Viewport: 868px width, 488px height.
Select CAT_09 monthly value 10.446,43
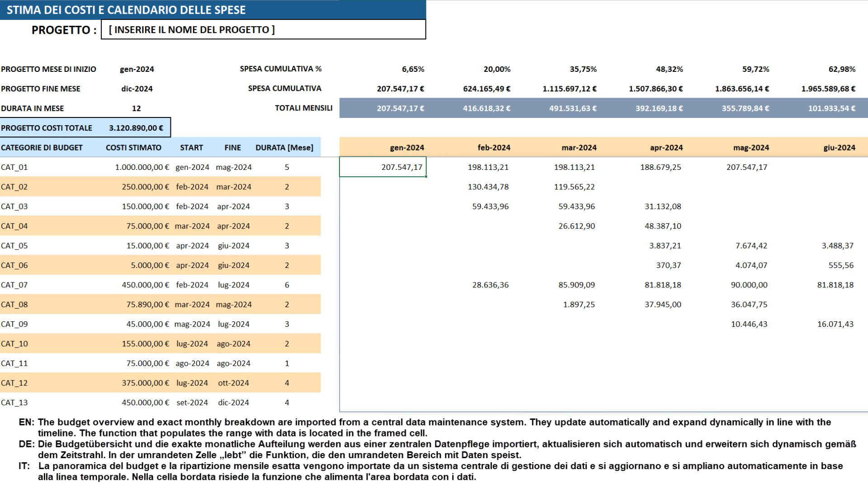(x=750, y=324)
